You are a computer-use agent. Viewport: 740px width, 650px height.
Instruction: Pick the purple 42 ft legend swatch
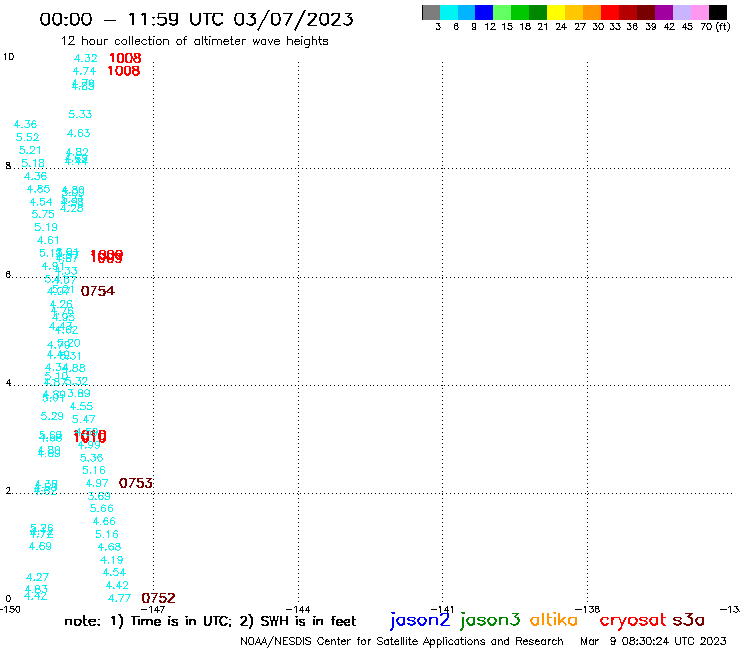[664, 12]
